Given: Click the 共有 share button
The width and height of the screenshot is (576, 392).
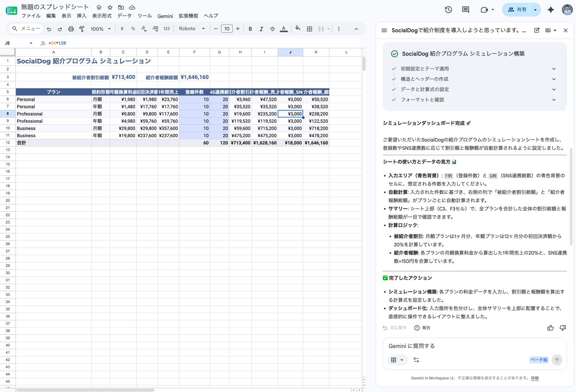Looking at the screenshot, I should [516, 10].
